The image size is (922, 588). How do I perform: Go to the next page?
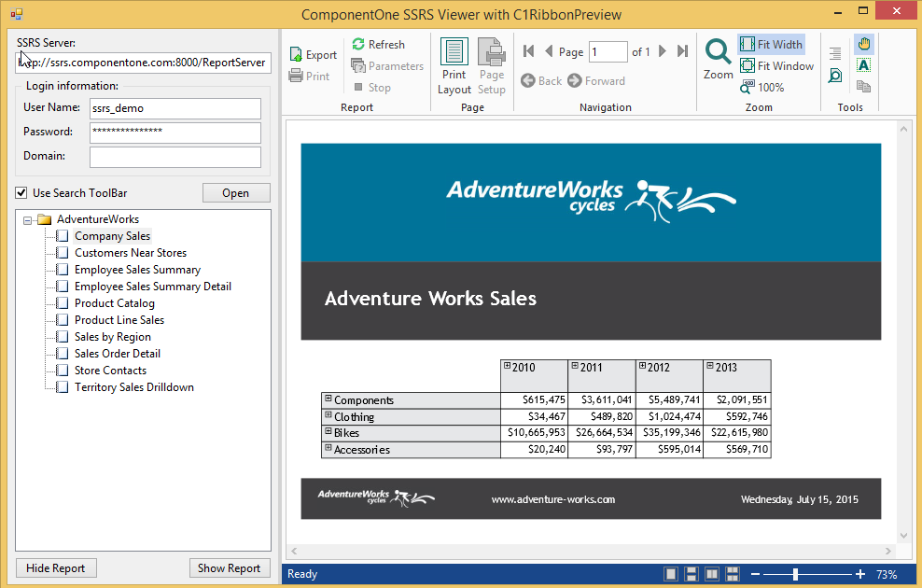tap(663, 51)
